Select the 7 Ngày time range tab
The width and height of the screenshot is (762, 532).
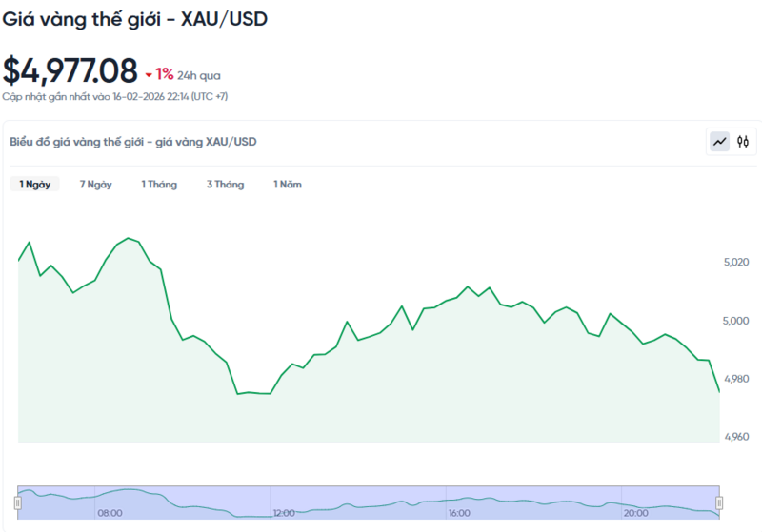coord(95,185)
